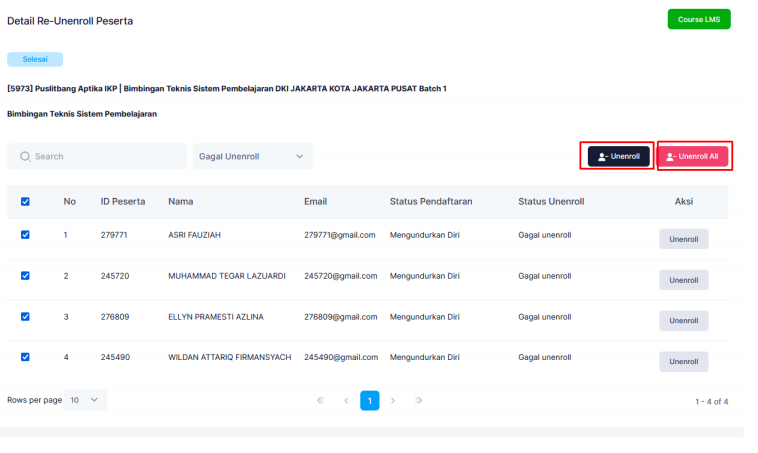Click the Selesai status badge

pyautogui.click(x=35, y=59)
